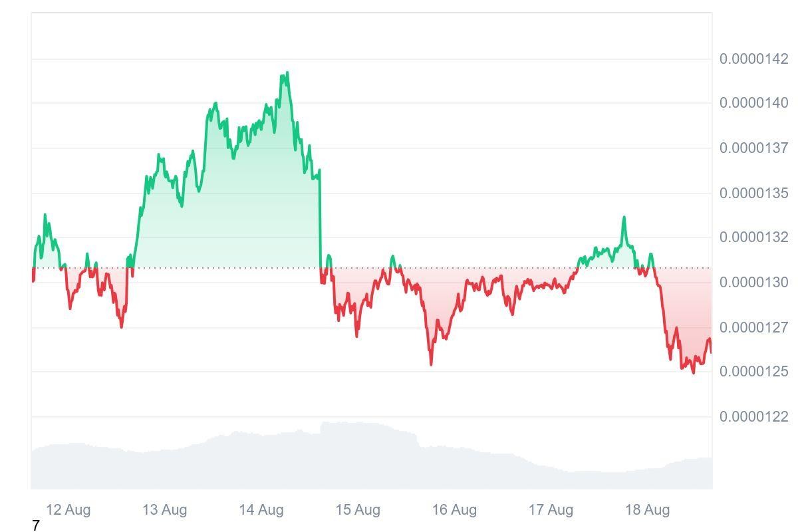This screenshot has height=532, width=798.
Task: Select the 0.0000135 price label
Action: pyautogui.click(x=753, y=194)
